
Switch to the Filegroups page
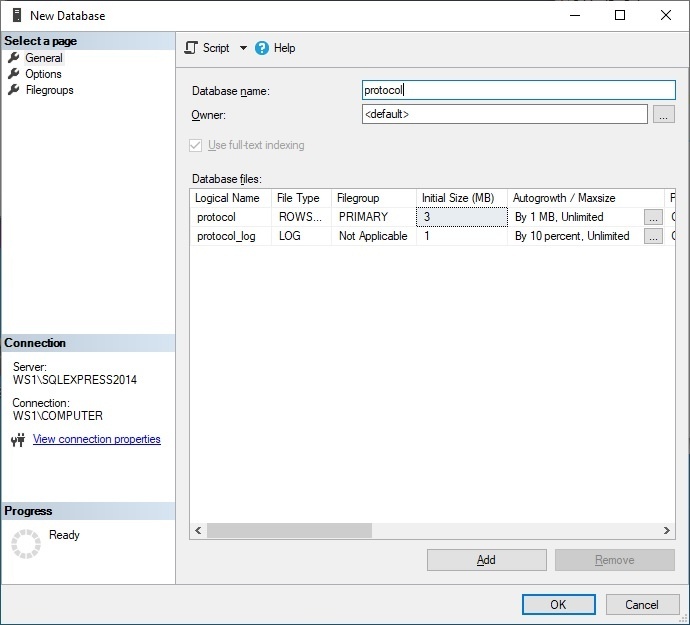click(49, 90)
